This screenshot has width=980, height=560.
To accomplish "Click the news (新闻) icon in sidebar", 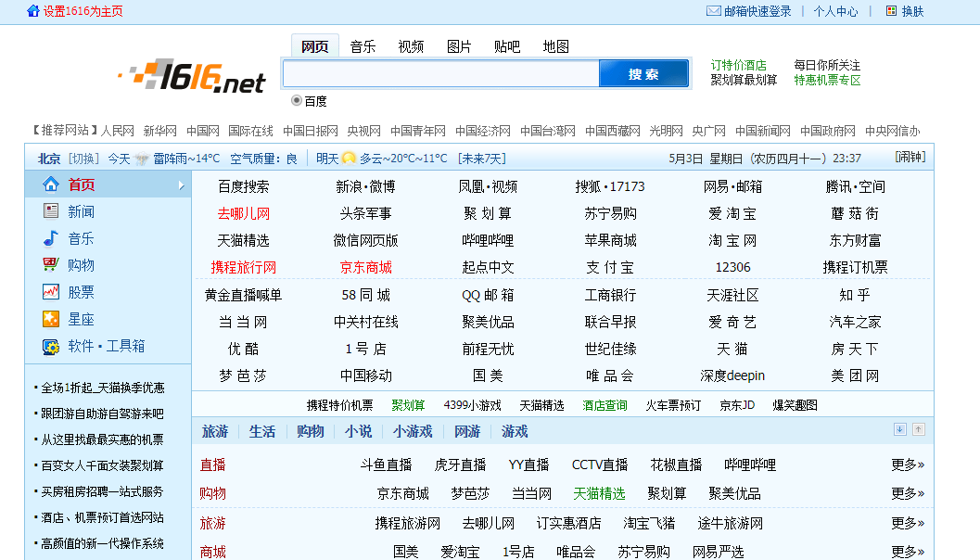I will (51, 211).
